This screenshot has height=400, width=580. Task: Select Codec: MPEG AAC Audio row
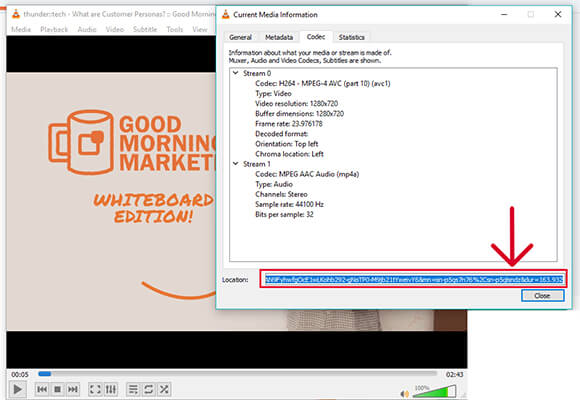coord(307,174)
